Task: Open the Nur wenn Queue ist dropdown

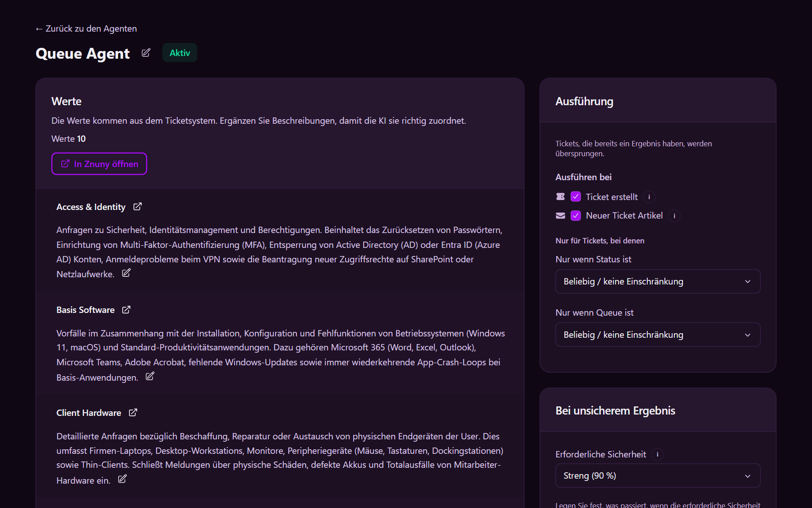Action: 658,335
